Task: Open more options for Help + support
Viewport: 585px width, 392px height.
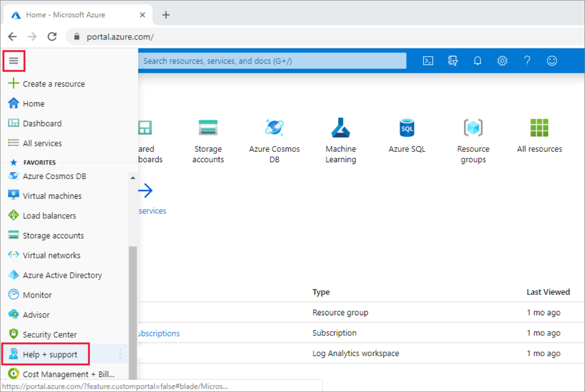Action: [x=120, y=354]
